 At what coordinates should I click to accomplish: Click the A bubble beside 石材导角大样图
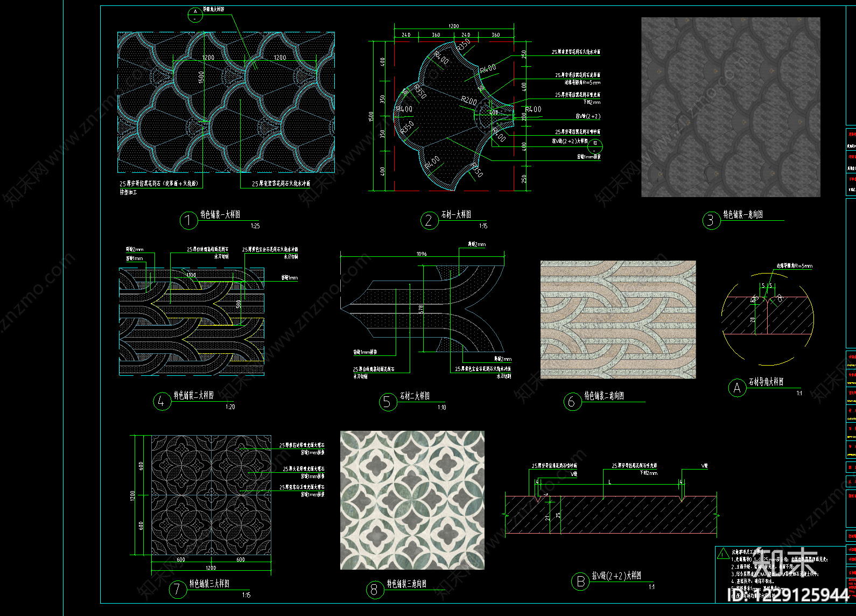(737, 388)
